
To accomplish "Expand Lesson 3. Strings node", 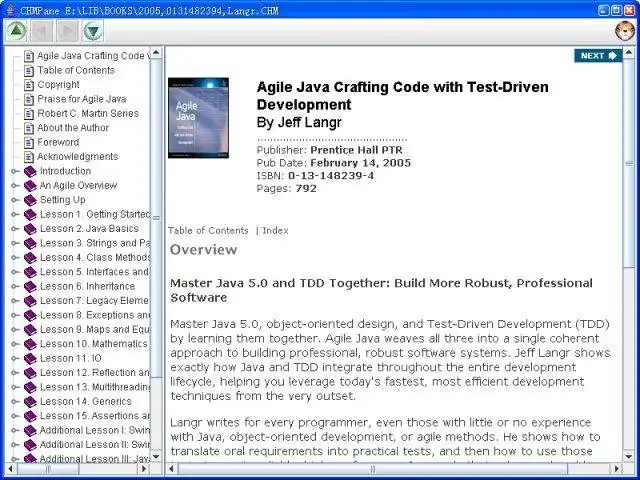I will point(15,243).
